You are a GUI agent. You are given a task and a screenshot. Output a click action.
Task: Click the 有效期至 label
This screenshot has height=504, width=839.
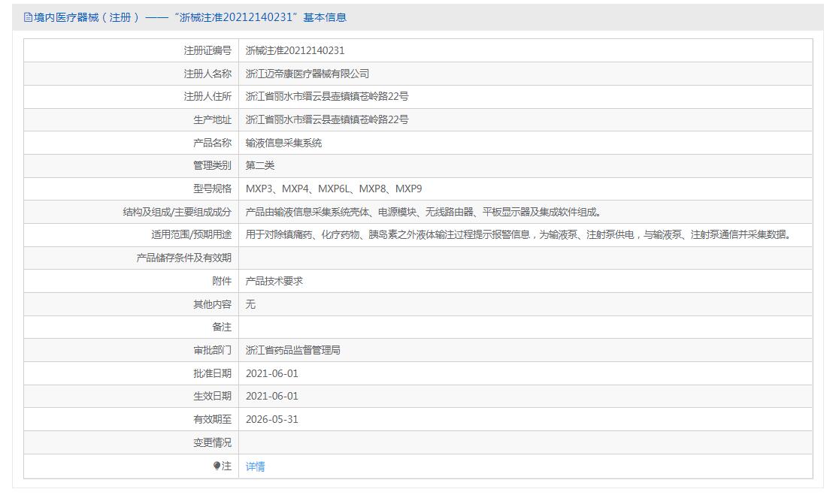pyautogui.click(x=213, y=420)
